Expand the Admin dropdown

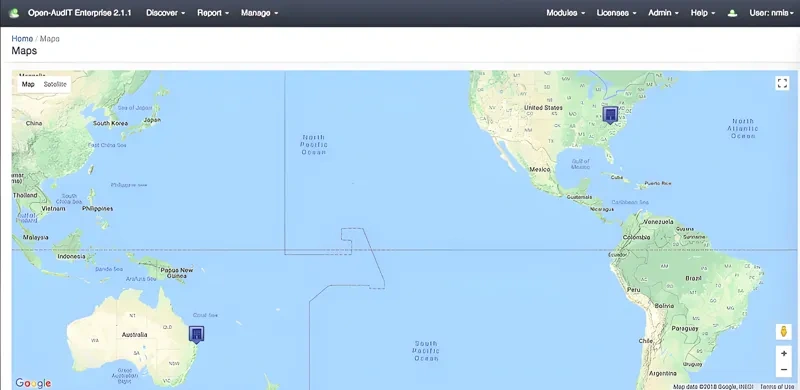[x=663, y=13]
